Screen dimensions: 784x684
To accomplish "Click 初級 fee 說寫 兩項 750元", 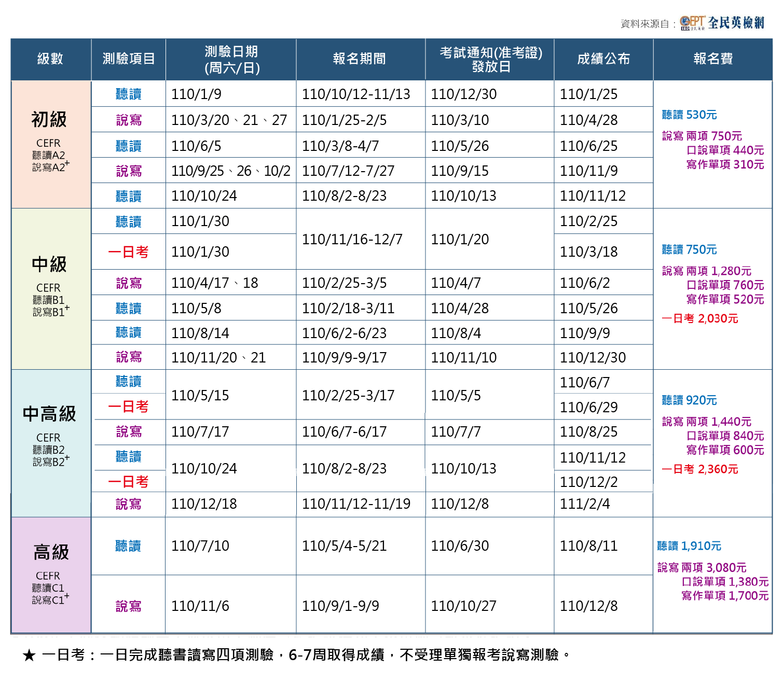I will point(702,136).
